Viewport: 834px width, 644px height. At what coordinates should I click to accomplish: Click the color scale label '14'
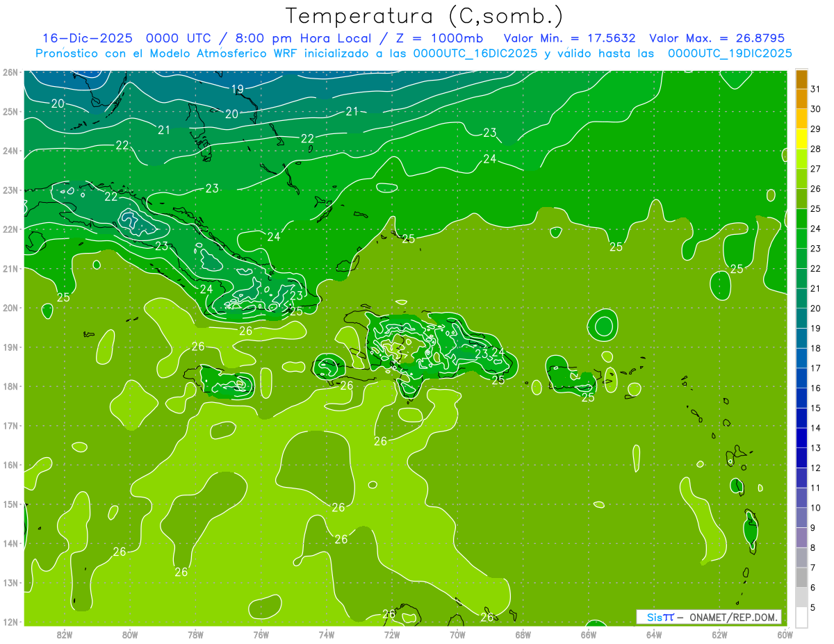[815, 428]
